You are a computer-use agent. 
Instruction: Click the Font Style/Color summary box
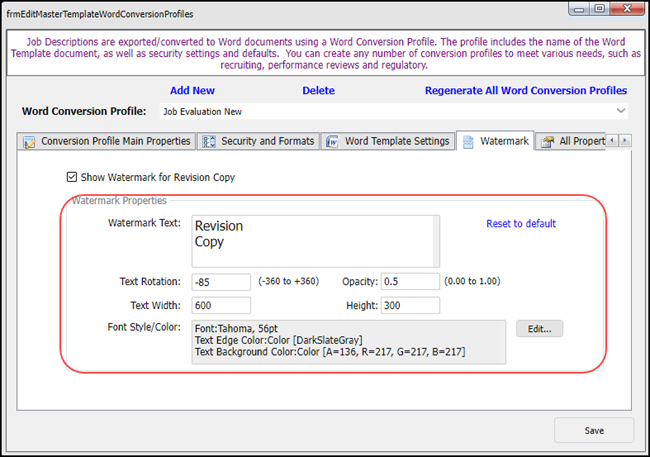349,342
